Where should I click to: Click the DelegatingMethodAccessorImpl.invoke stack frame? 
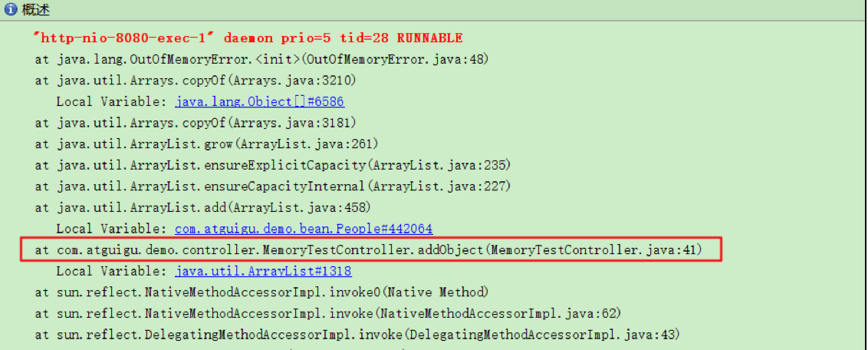[357, 335]
